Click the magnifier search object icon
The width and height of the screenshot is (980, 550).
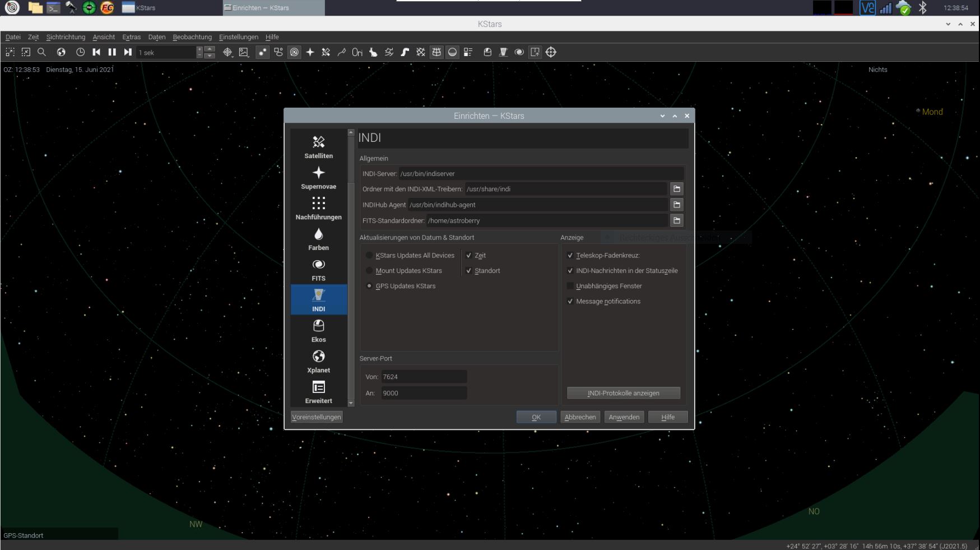click(41, 52)
